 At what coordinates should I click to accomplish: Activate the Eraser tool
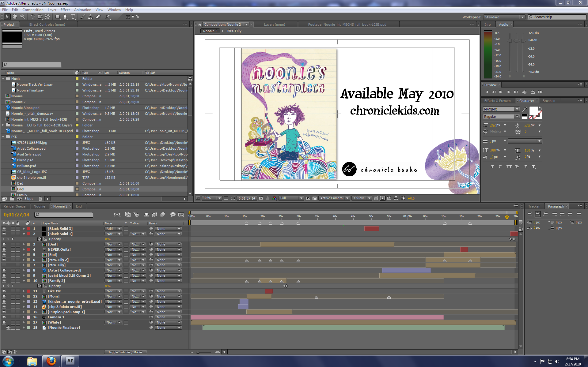98,17
